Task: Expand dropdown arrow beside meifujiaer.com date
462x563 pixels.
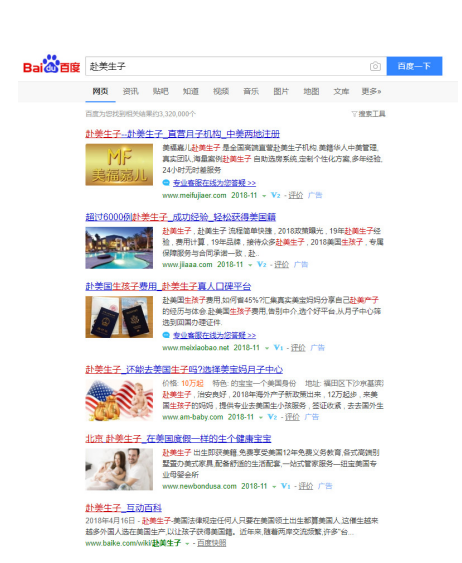Action: point(264,196)
